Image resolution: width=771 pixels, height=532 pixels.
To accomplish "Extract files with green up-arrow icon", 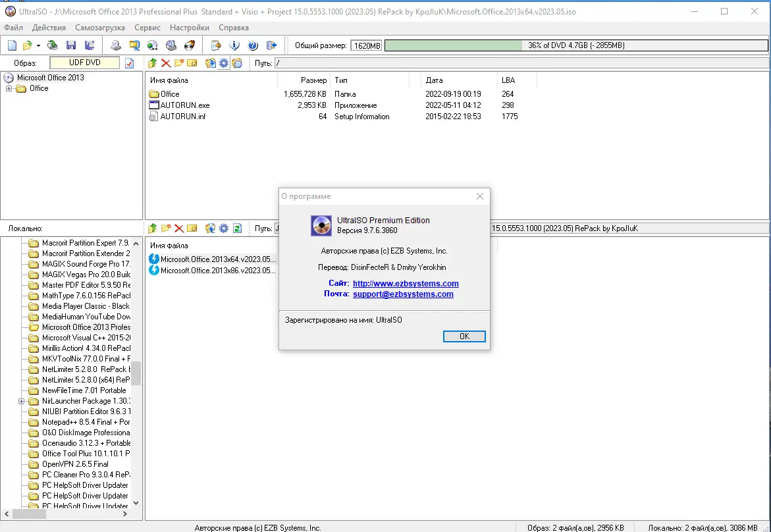I will (x=152, y=63).
